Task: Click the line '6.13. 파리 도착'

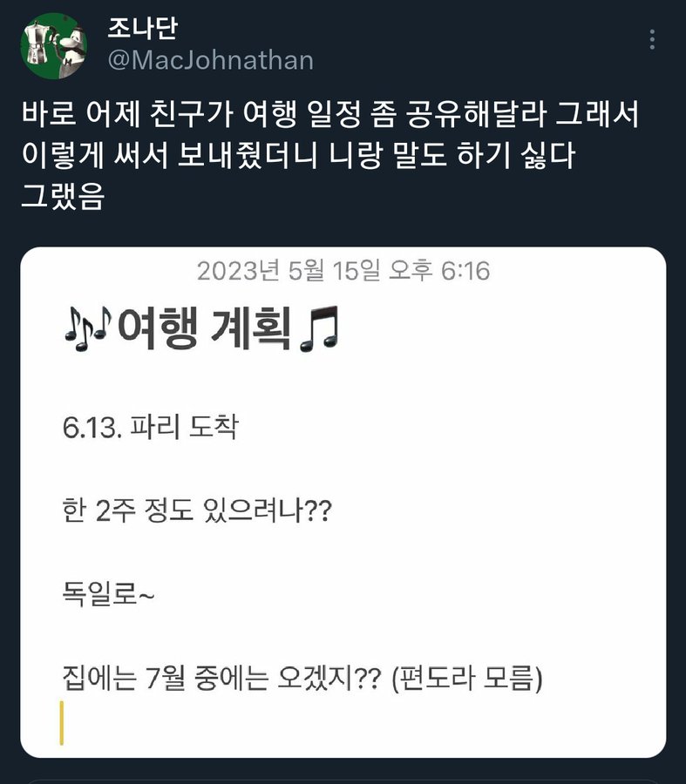Action: pyautogui.click(x=150, y=429)
